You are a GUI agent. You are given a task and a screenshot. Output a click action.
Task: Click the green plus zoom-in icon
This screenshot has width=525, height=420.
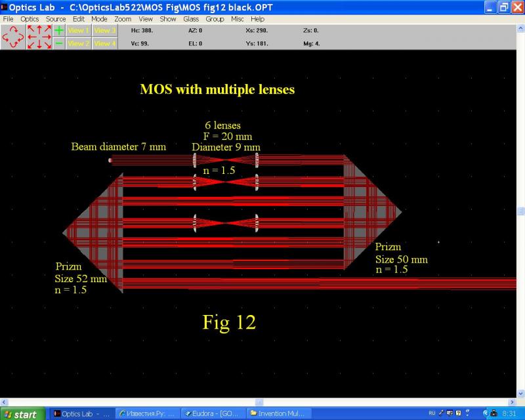(x=59, y=30)
